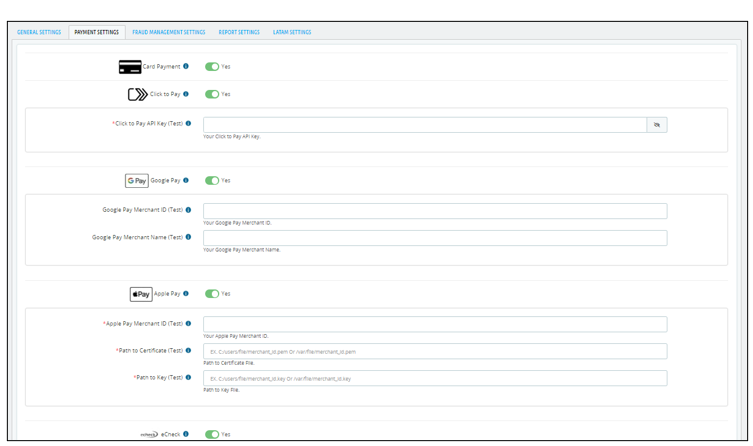Click info icon for Google Pay Merchant ID
This screenshot has width=753, height=446.
[x=188, y=210]
